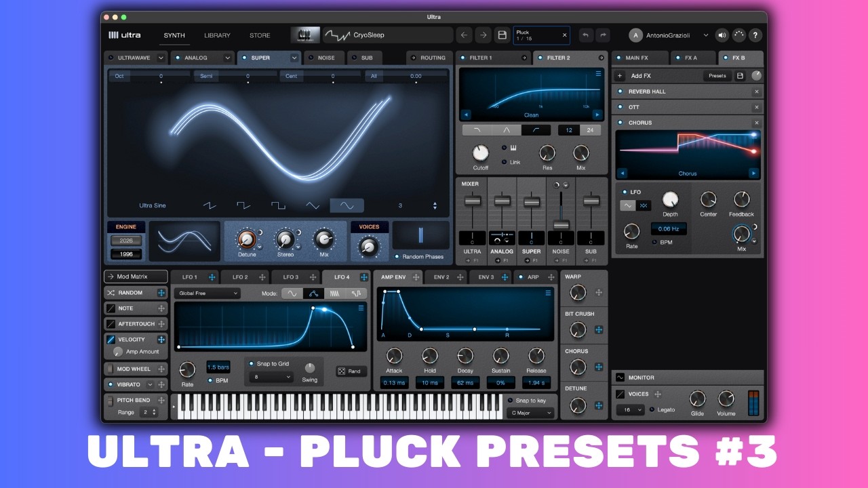Screen dimensions: 868x488
Task: Click the RANDOM modulation source drag handle
Action: [161, 293]
